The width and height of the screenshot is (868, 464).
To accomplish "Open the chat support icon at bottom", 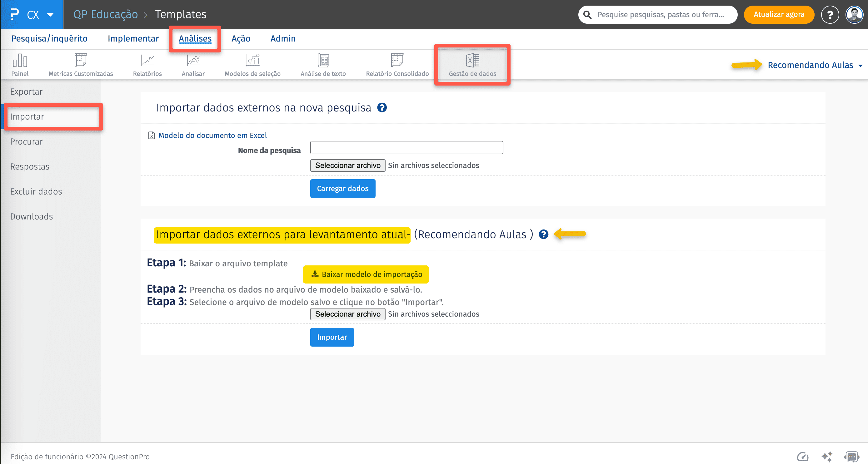I will (851, 457).
